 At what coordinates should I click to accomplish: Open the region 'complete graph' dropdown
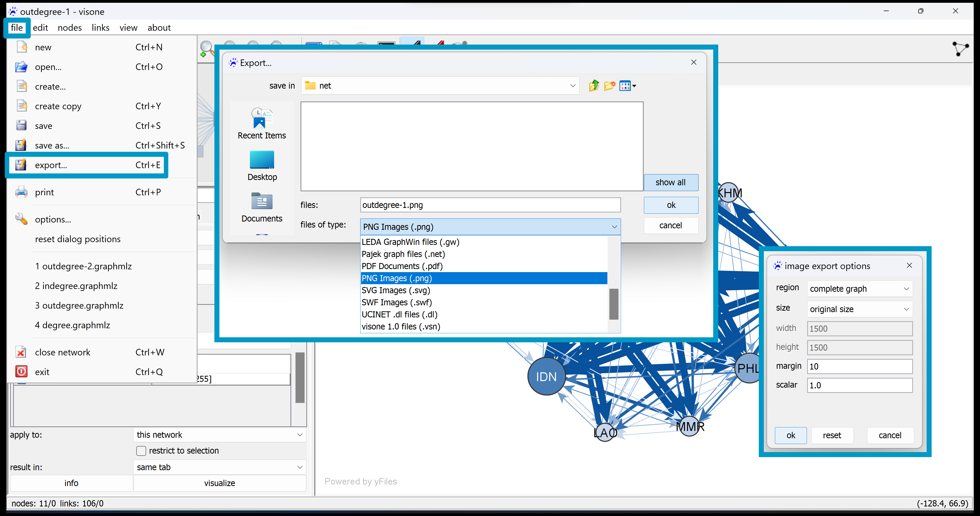coord(860,289)
